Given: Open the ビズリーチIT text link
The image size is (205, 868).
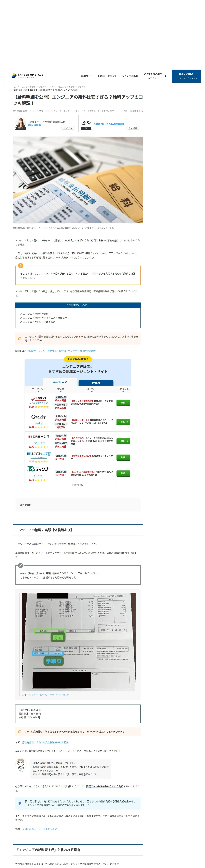Looking at the screenshot, I should (39, 443).
